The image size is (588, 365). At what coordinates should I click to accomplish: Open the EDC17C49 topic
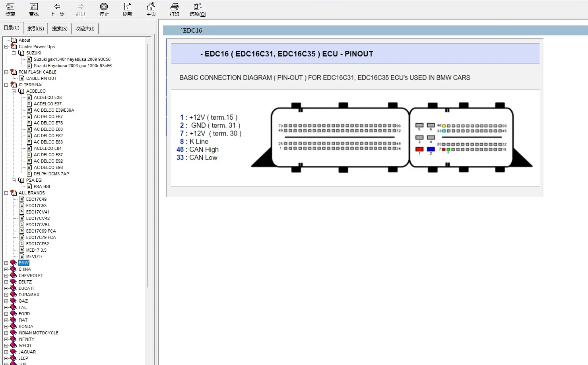[x=36, y=199]
